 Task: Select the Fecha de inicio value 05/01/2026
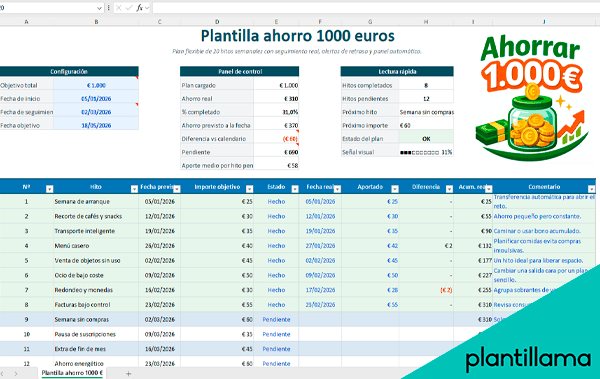pos(96,99)
